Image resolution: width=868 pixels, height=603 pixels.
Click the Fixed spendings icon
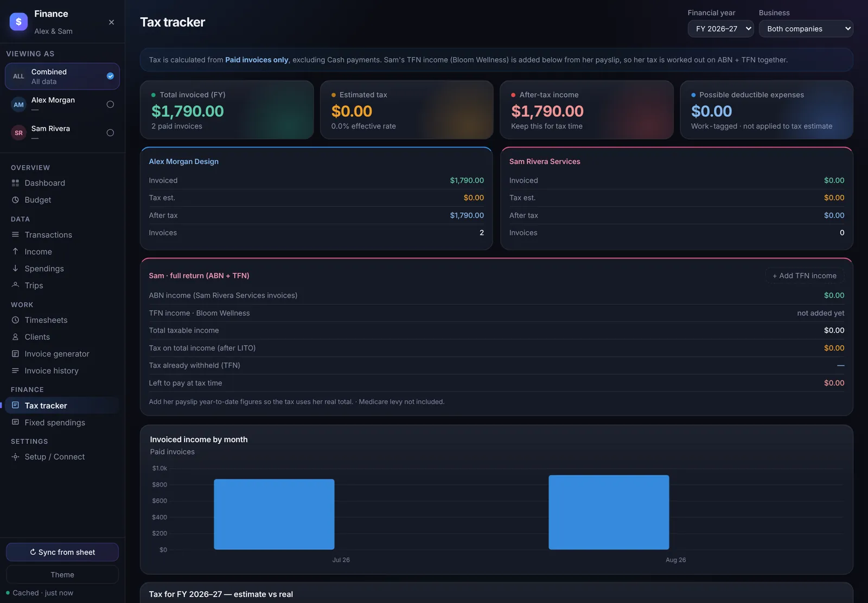point(15,422)
